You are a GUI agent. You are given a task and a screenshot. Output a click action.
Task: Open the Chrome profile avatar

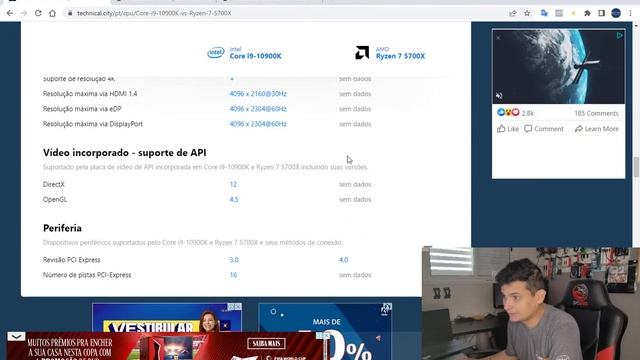pos(616,13)
